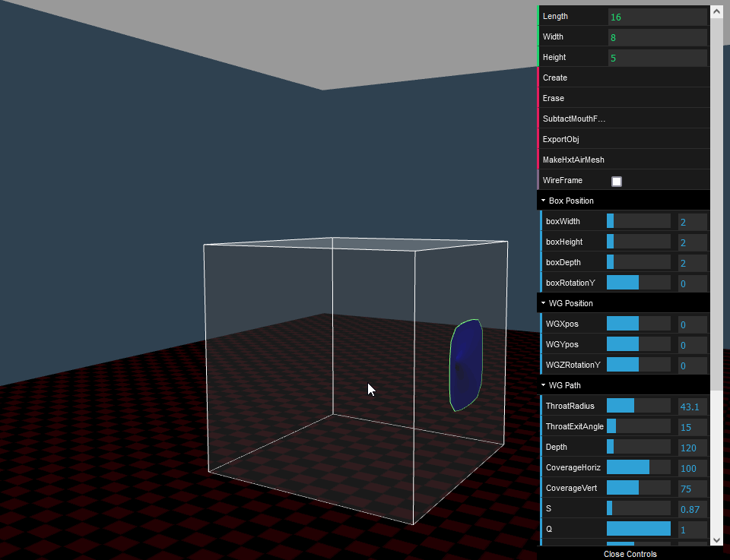Viewport: 730px width, 560px height.
Task: Adjust the WGYpos slider
Action: click(638, 343)
